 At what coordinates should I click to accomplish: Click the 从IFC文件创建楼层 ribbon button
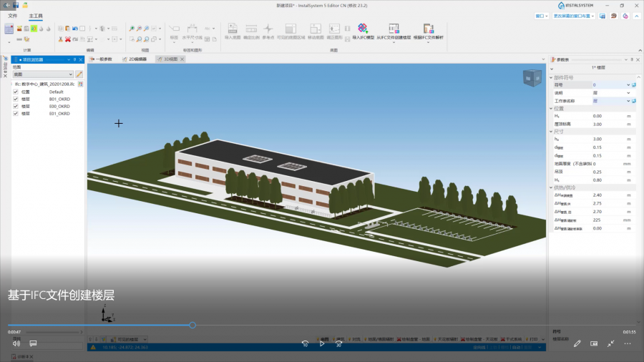pyautogui.click(x=393, y=29)
